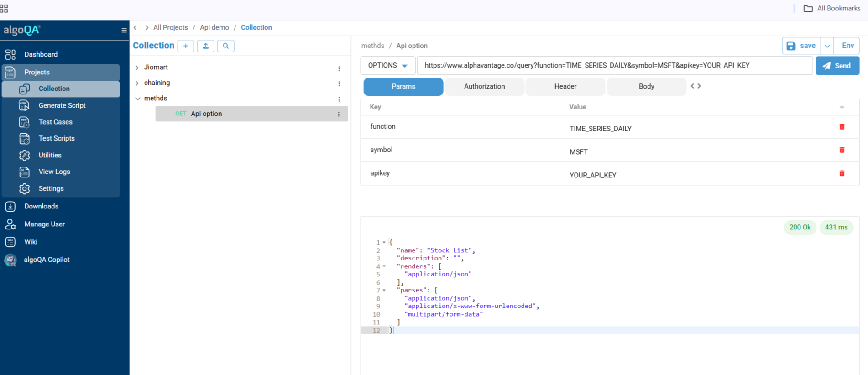Launch algoQA Copilot avatar icon
Image resolution: width=868 pixels, height=375 pixels.
(10, 260)
